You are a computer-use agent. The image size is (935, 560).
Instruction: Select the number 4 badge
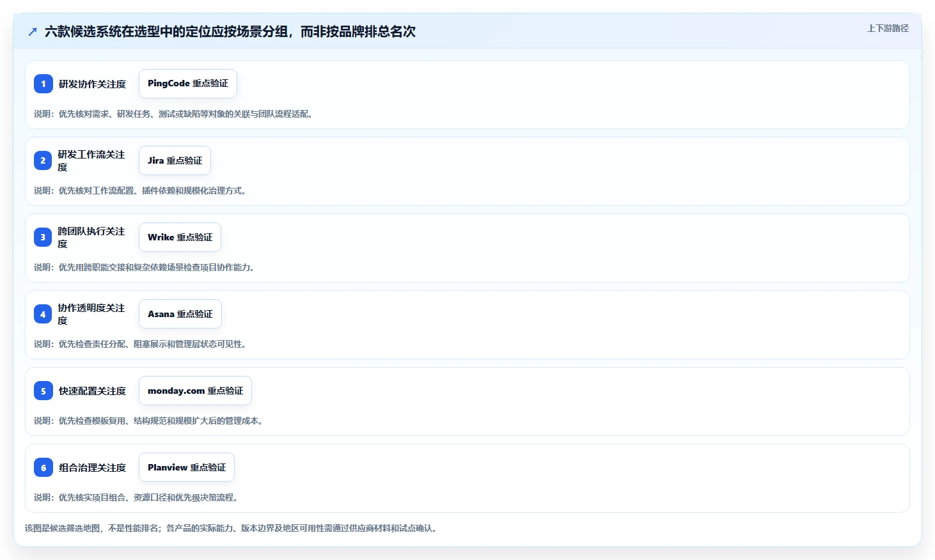coord(43,314)
